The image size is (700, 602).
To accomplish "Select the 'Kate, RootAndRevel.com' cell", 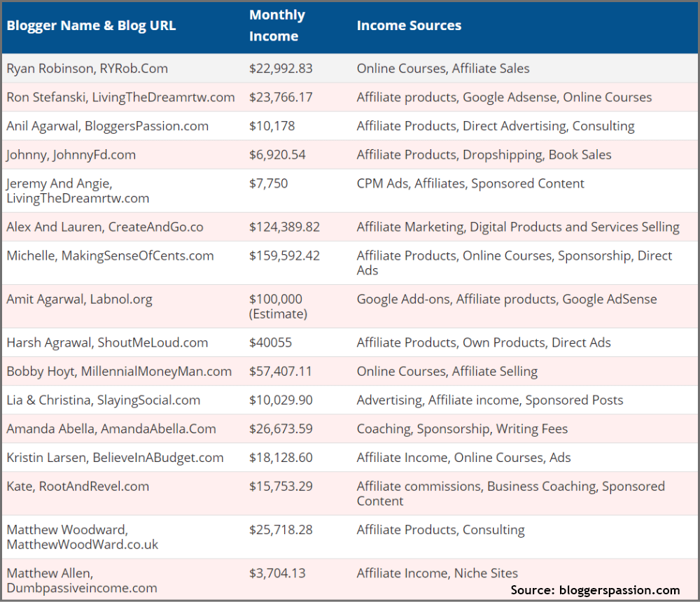I will click(x=78, y=486).
